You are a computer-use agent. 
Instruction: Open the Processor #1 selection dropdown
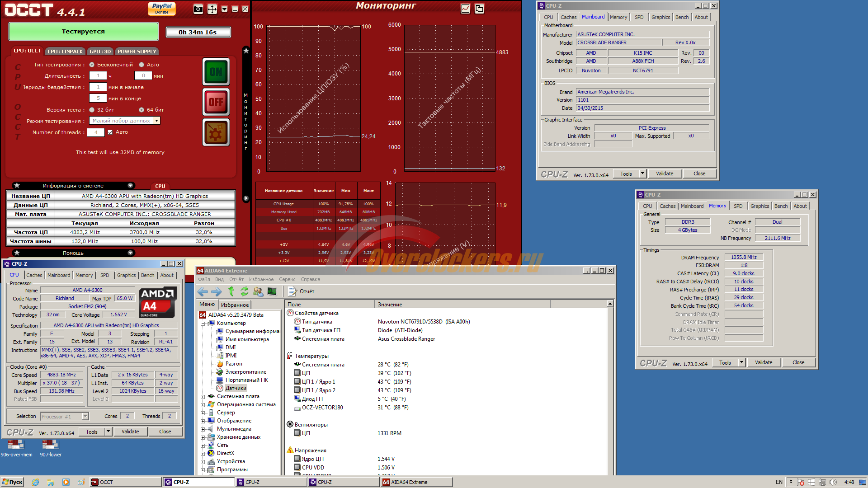click(x=85, y=417)
